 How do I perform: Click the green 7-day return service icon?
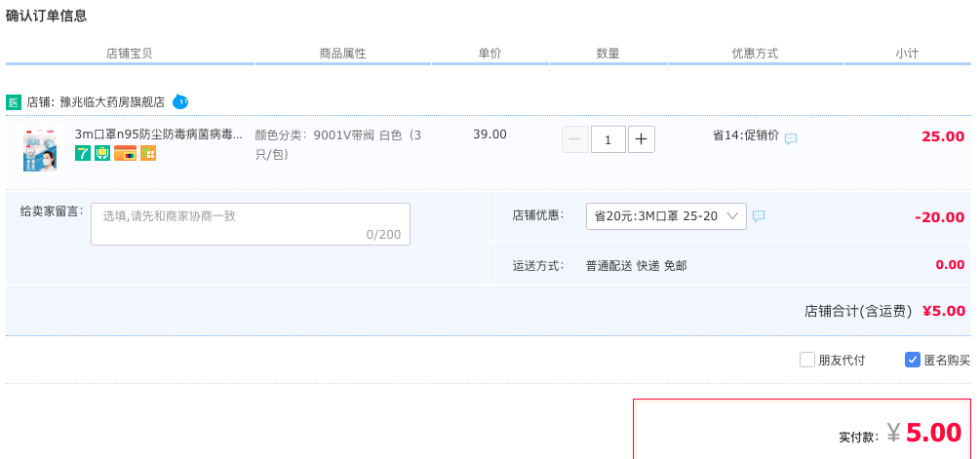[x=83, y=153]
